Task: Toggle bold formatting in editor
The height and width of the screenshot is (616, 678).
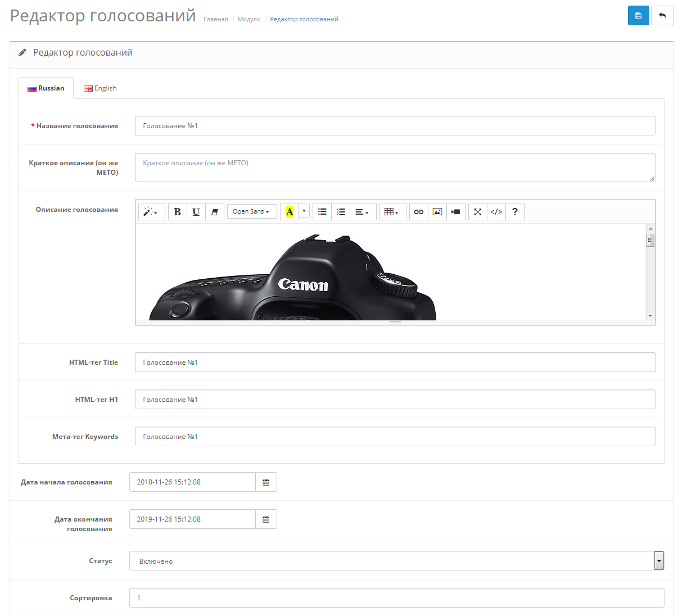Action: pyautogui.click(x=177, y=212)
